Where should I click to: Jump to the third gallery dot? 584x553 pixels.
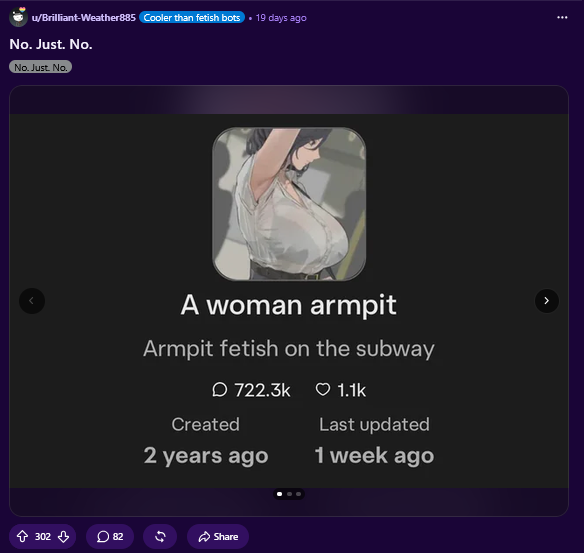coord(298,494)
